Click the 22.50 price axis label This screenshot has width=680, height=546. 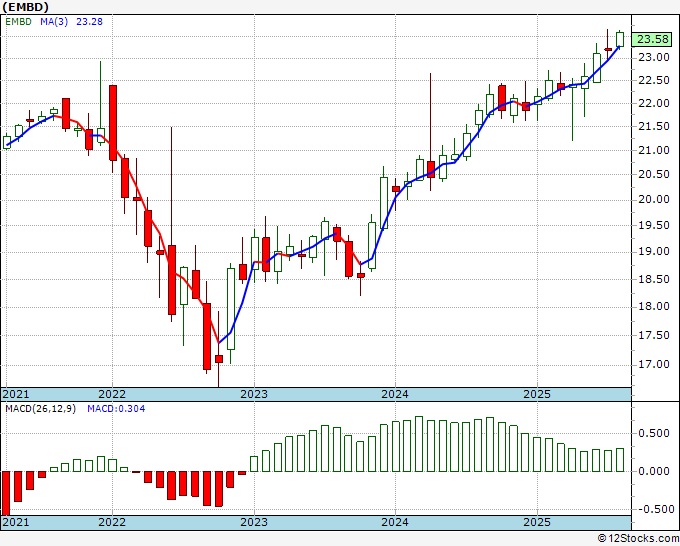tap(654, 81)
